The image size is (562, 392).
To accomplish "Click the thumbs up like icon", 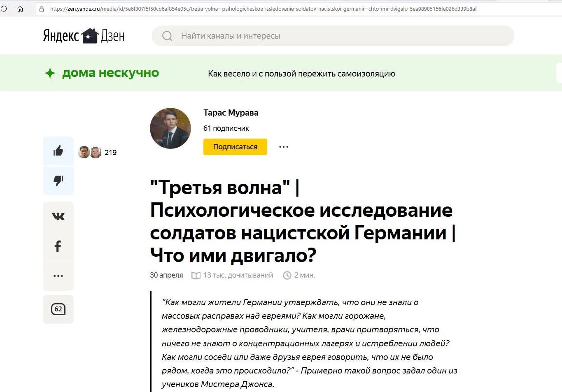I will click(x=58, y=151).
